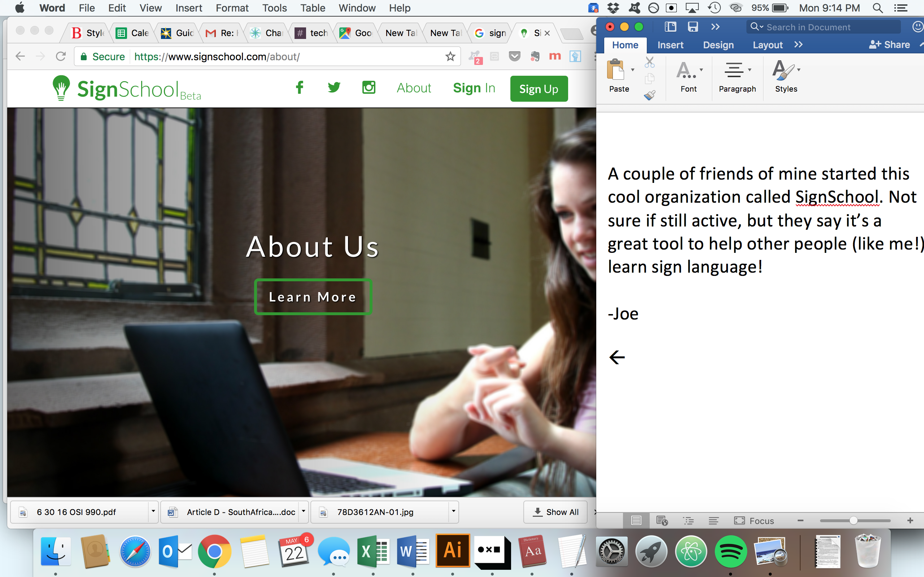Open the Design ribbon tab

click(x=718, y=45)
